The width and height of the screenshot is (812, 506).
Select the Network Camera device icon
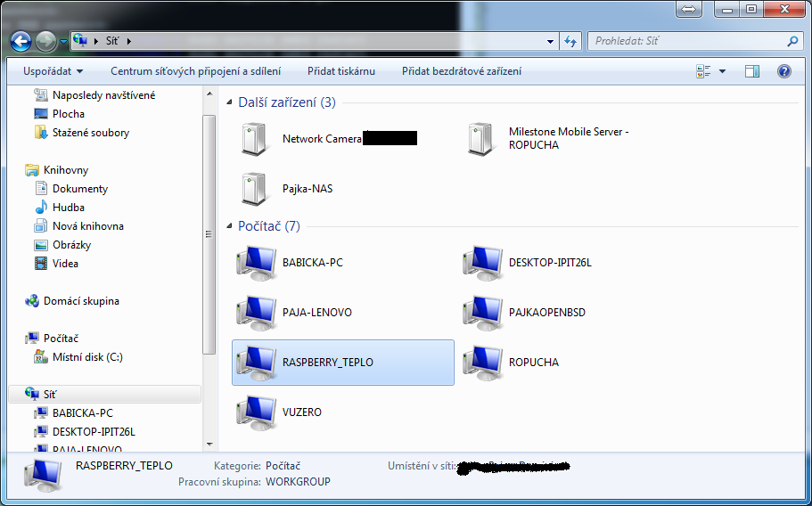[255, 139]
